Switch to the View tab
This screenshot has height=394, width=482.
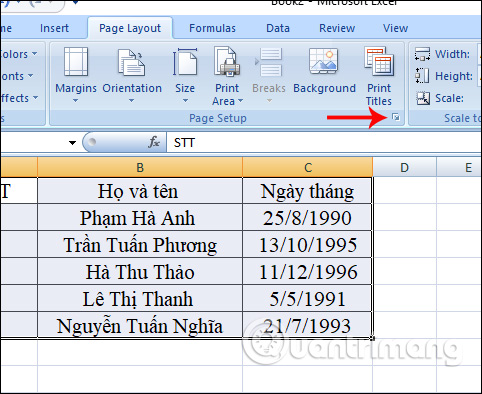395,28
